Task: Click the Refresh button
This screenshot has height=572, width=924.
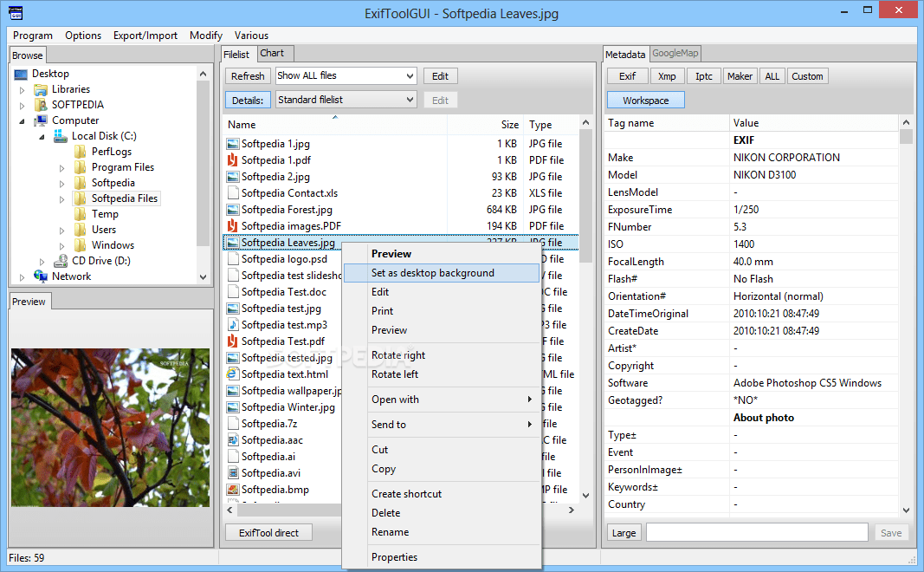Action: (248, 75)
